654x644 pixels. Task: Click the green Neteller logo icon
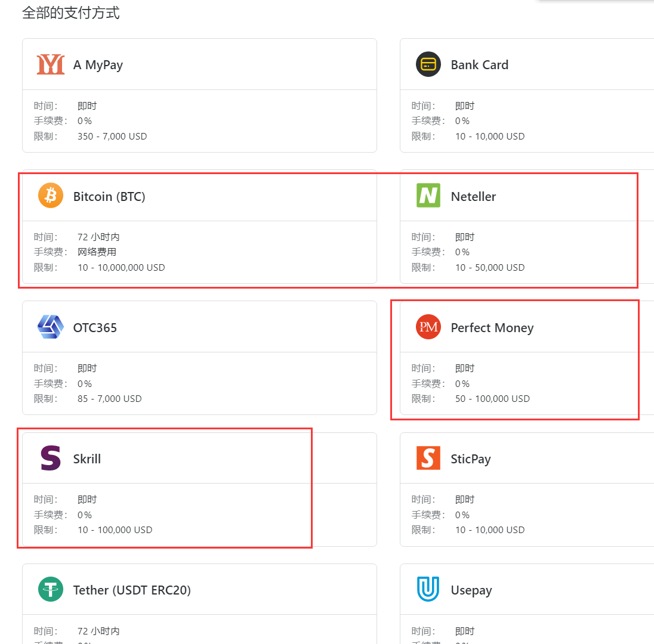(428, 196)
